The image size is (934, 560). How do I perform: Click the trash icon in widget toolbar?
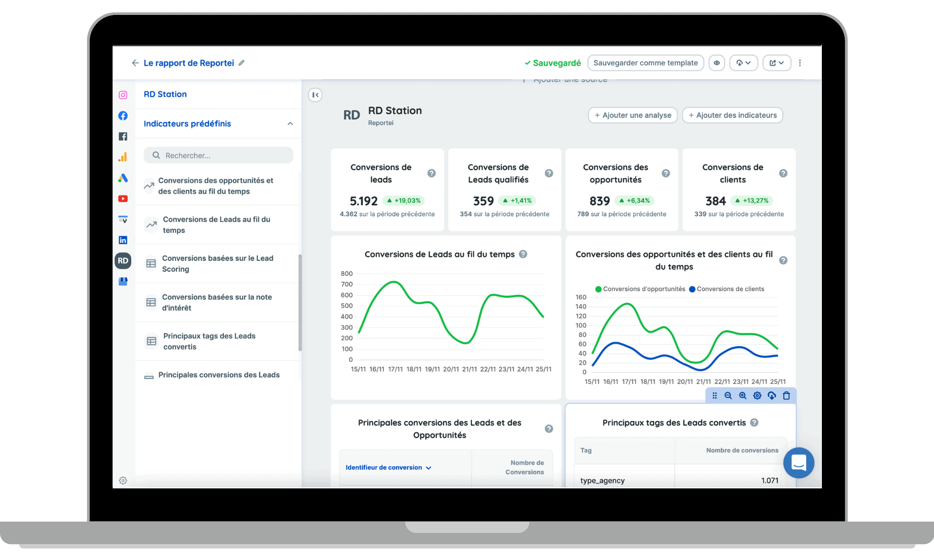tap(786, 396)
